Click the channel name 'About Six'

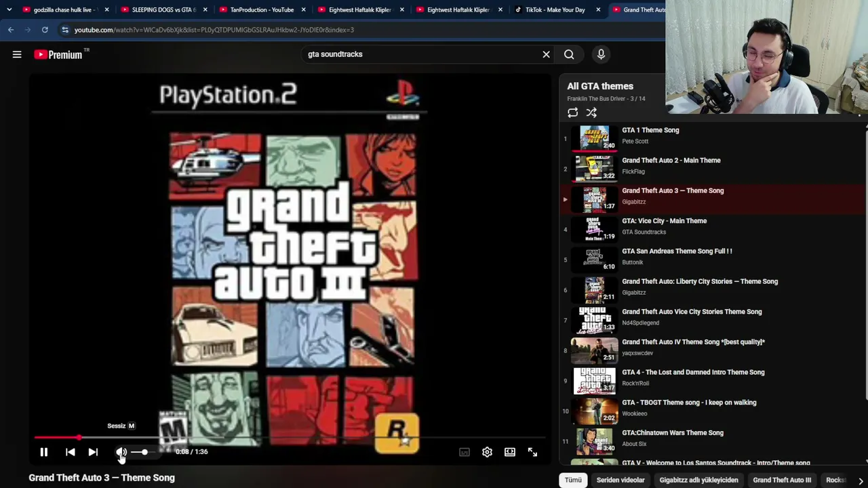click(634, 444)
